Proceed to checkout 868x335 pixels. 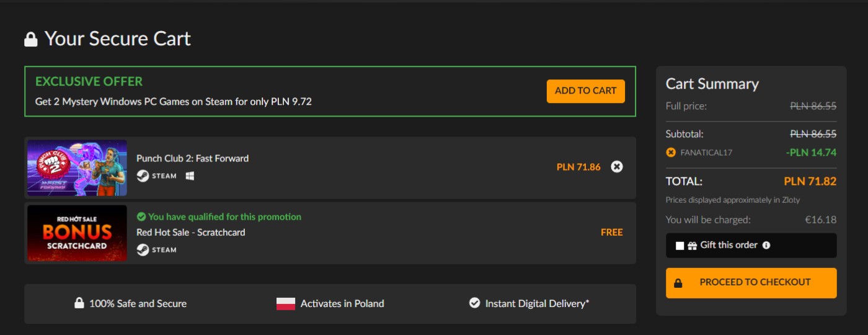[x=751, y=283]
